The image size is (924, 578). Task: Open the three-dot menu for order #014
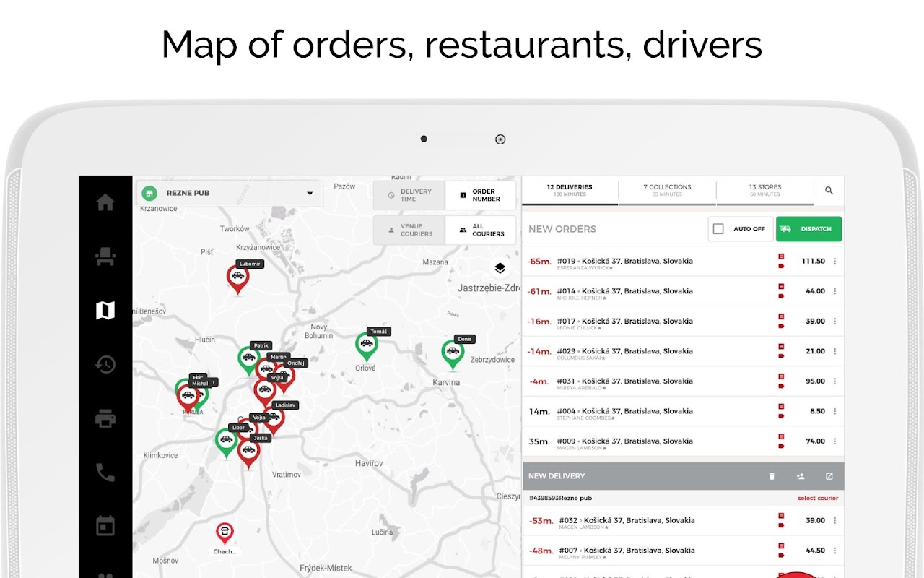[835, 291]
